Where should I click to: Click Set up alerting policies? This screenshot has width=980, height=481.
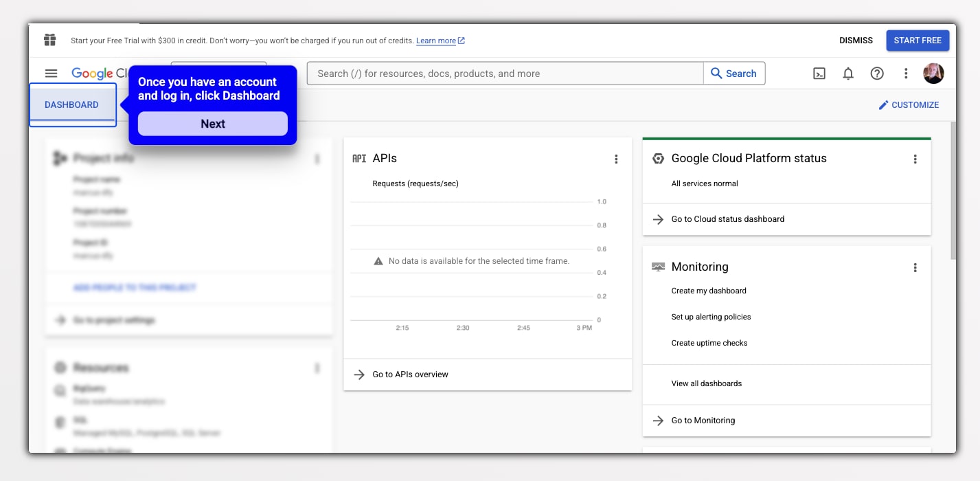[x=711, y=317]
